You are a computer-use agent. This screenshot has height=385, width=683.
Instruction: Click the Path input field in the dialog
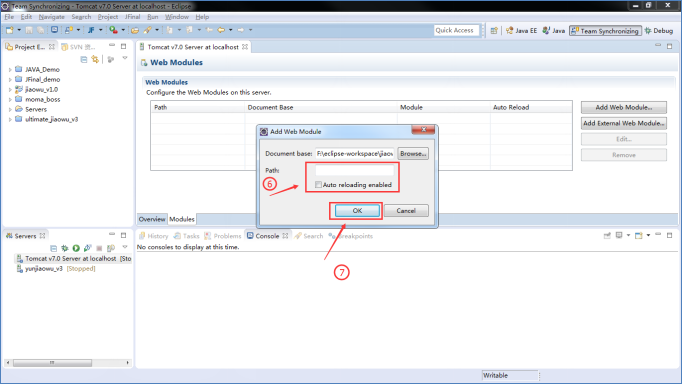click(x=355, y=170)
